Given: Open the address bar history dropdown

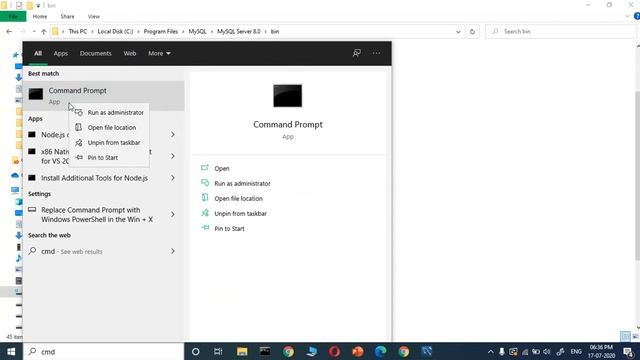Looking at the screenshot, I should click(458, 31).
